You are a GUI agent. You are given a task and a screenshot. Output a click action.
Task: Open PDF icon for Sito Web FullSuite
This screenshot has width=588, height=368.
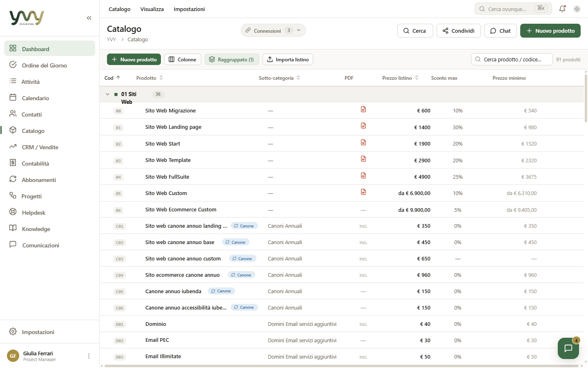pyautogui.click(x=363, y=175)
